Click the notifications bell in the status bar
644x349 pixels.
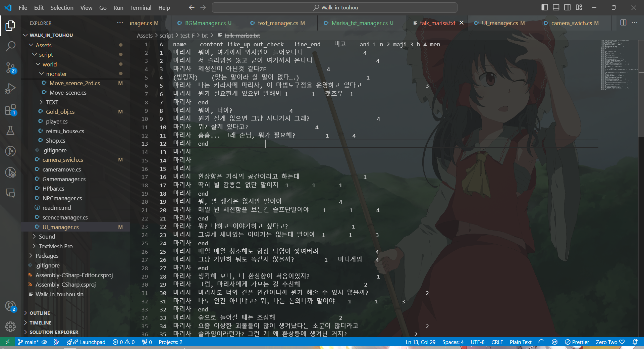(x=635, y=342)
